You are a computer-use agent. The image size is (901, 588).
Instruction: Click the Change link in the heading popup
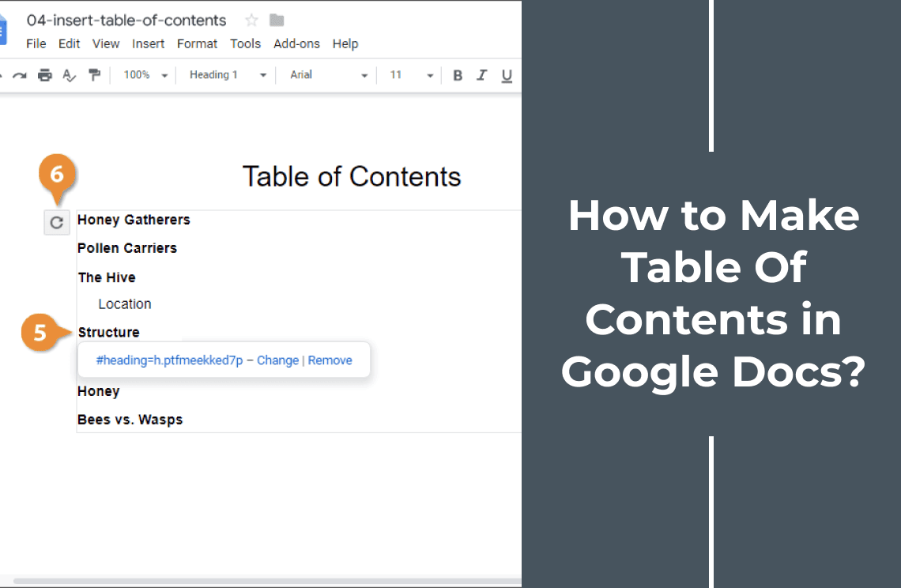point(277,360)
